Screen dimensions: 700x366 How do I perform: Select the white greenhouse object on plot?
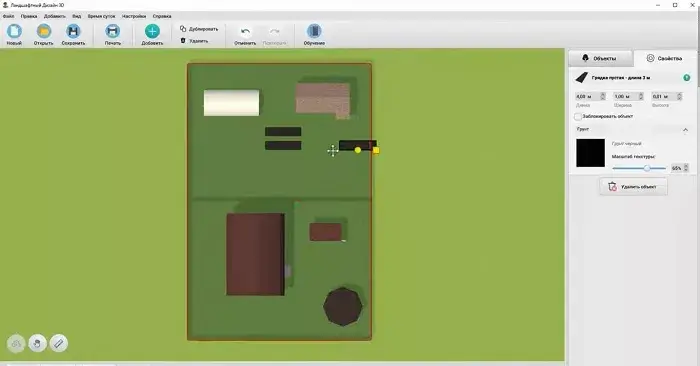pos(231,103)
